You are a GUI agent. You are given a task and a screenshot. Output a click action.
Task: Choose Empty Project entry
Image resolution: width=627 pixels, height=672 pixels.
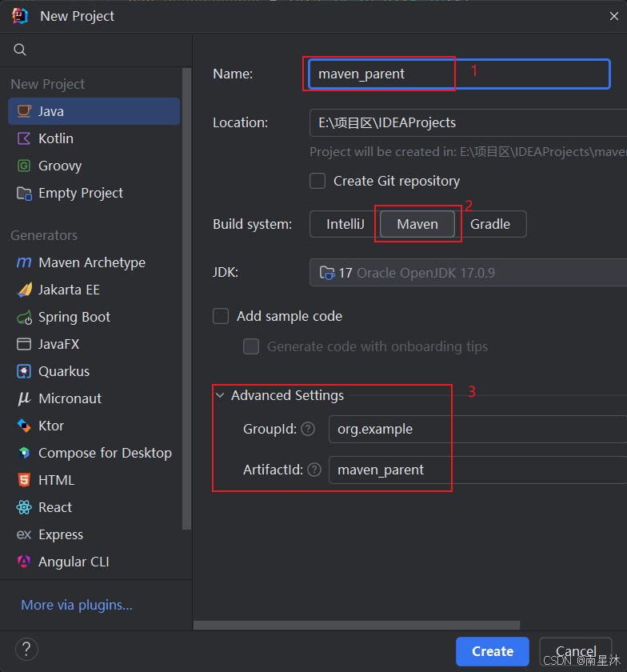tap(94, 194)
